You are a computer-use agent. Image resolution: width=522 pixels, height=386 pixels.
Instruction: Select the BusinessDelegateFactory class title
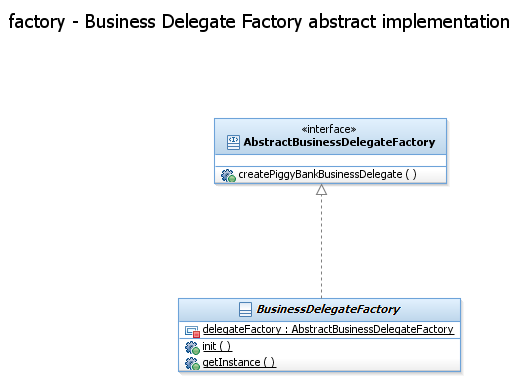tap(328, 309)
